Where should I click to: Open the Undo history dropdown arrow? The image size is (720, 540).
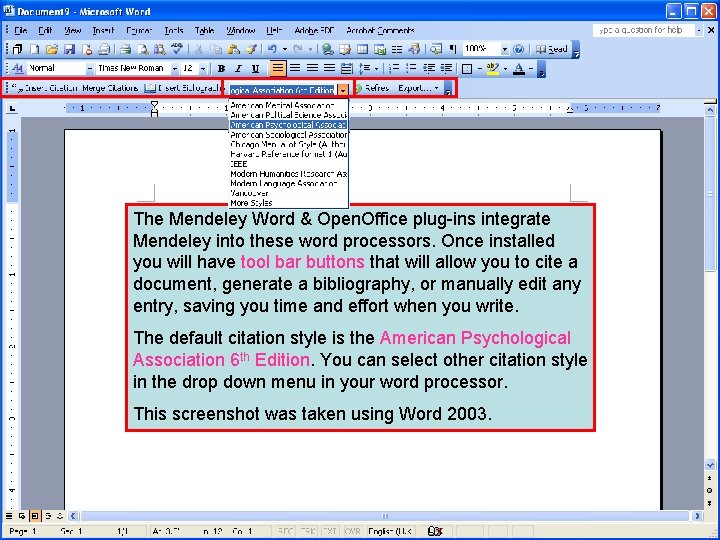[x=285, y=49]
